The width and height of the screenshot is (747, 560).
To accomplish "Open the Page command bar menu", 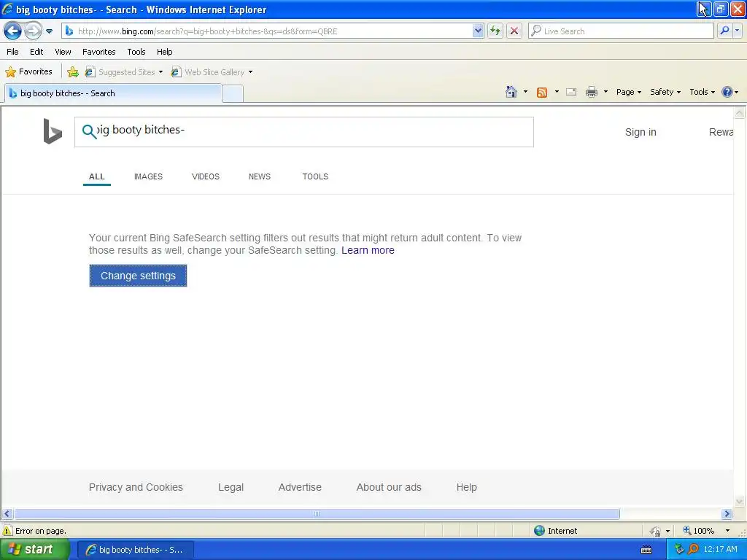I will 628,92.
